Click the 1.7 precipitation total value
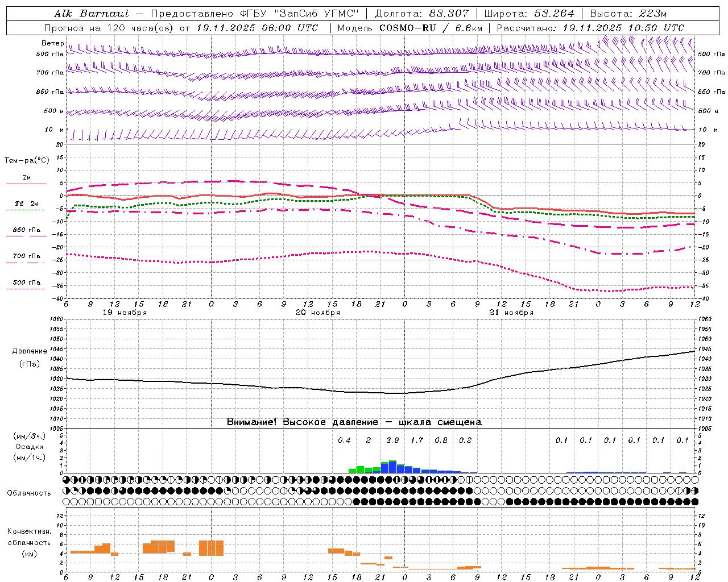The image size is (728, 582). tap(417, 440)
